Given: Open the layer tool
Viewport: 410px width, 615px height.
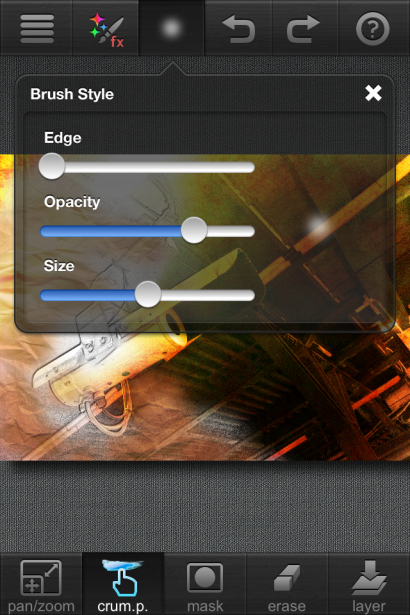Looking at the screenshot, I should pyautogui.click(x=369, y=586).
